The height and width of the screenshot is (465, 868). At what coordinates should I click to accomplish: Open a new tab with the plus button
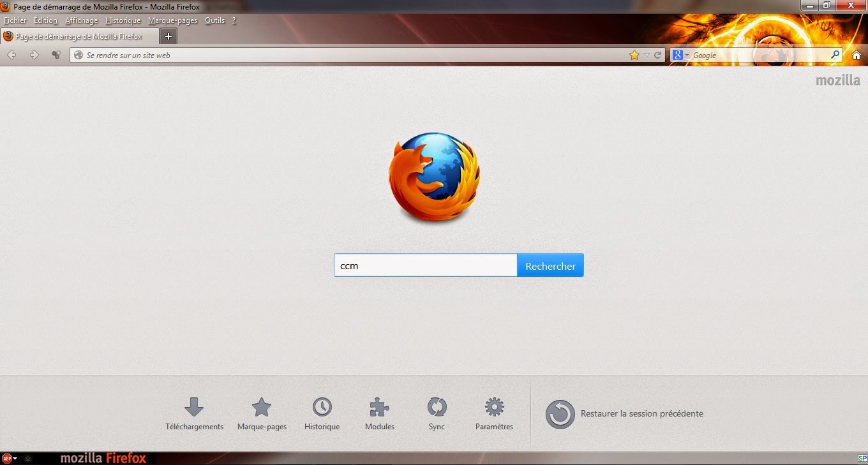[x=168, y=36]
